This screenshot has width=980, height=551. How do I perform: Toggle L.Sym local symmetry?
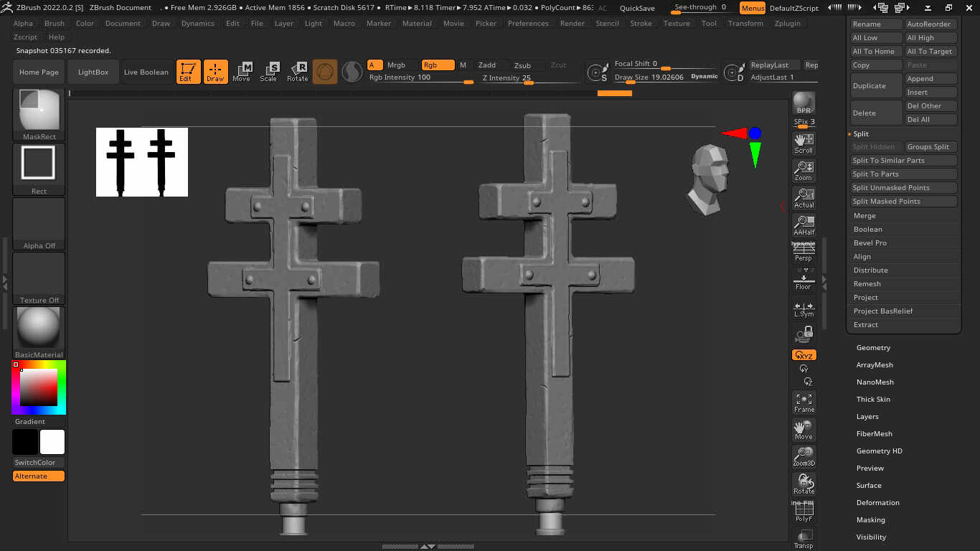(x=804, y=309)
